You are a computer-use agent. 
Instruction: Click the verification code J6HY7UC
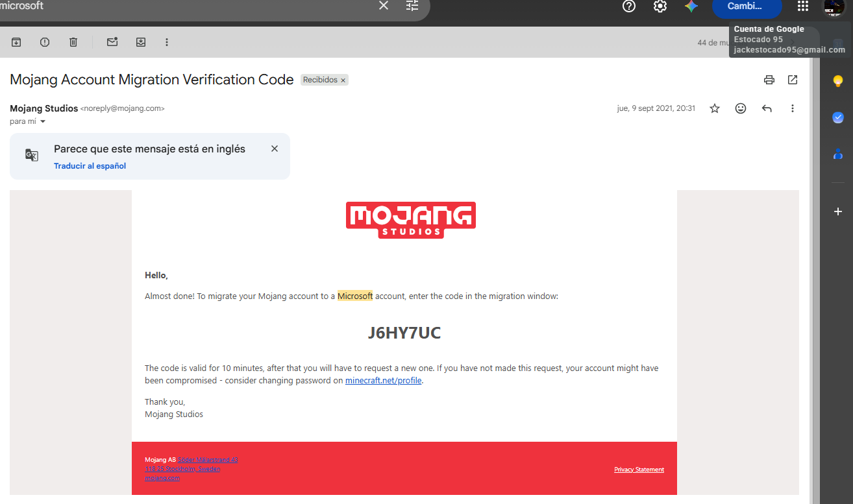404,333
